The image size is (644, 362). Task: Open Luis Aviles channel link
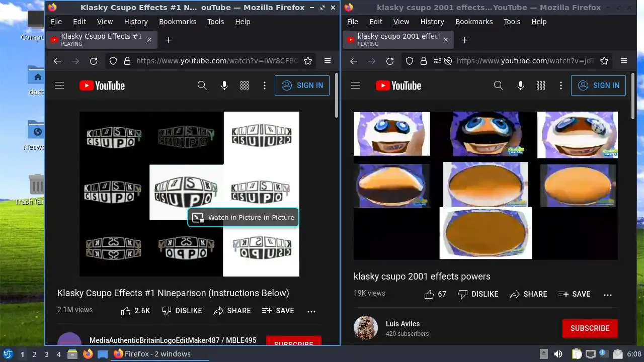click(x=403, y=324)
